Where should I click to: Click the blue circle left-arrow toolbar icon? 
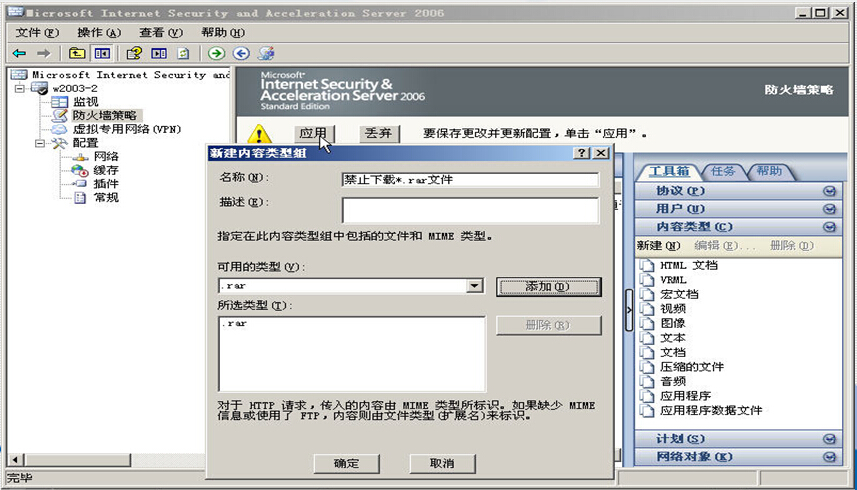[x=241, y=53]
